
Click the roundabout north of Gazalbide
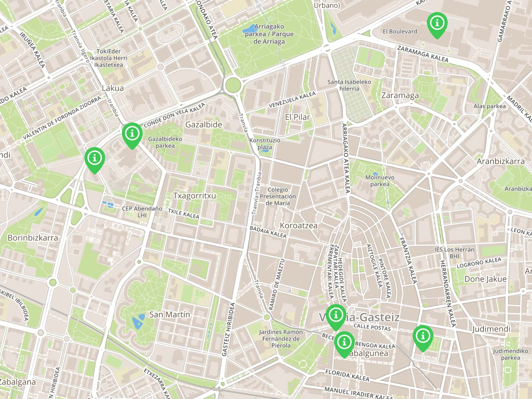tap(232, 84)
